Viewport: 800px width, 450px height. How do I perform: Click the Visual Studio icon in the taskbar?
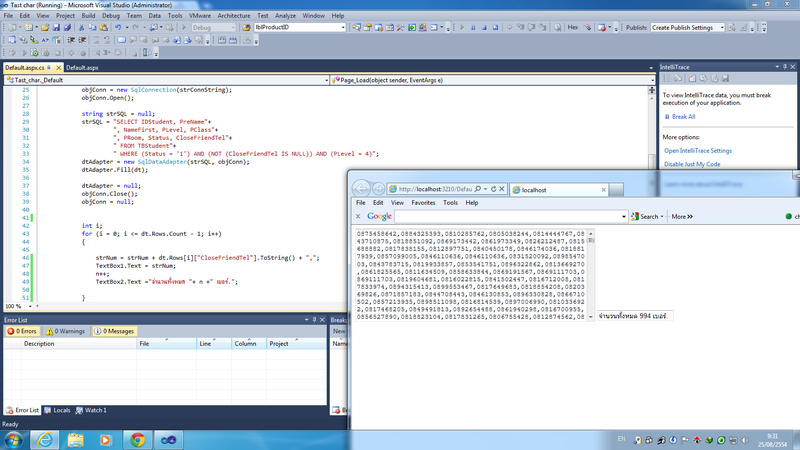pyautogui.click(x=167, y=438)
